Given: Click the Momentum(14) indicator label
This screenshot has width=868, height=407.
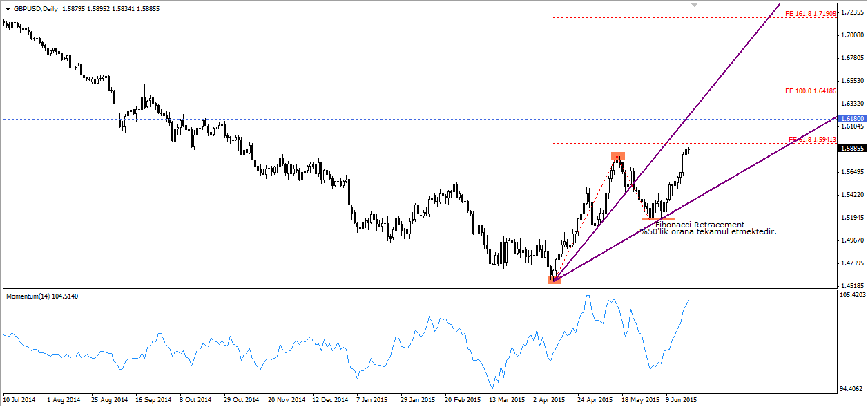Looking at the screenshot, I should click(41, 296).
